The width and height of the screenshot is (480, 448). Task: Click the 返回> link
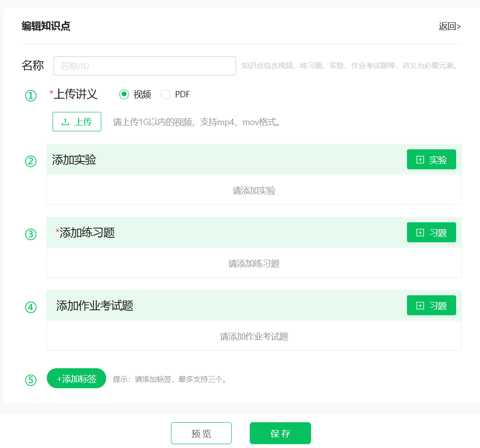coord(449,26)
